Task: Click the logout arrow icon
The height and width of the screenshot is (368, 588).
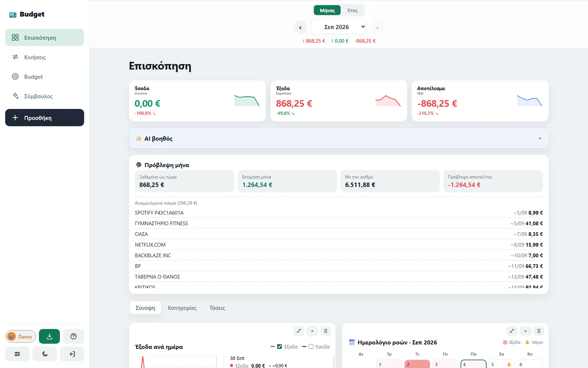Action: pos(72,354)
